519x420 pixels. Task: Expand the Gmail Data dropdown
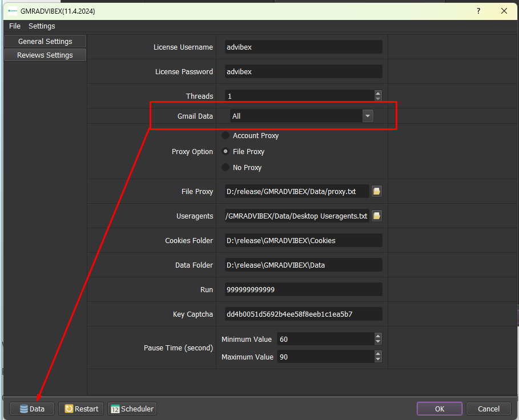tap(368, 116)
